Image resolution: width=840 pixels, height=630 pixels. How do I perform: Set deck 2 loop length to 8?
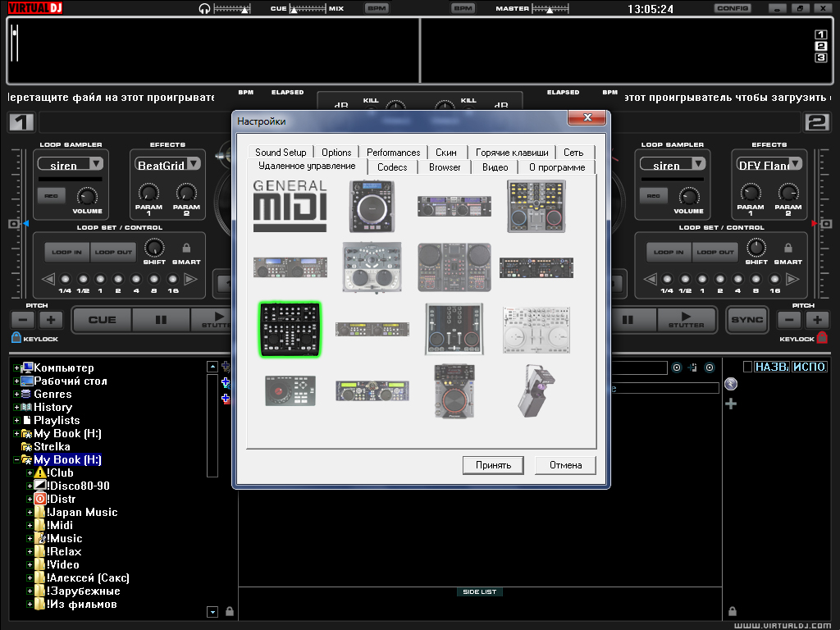756,279
